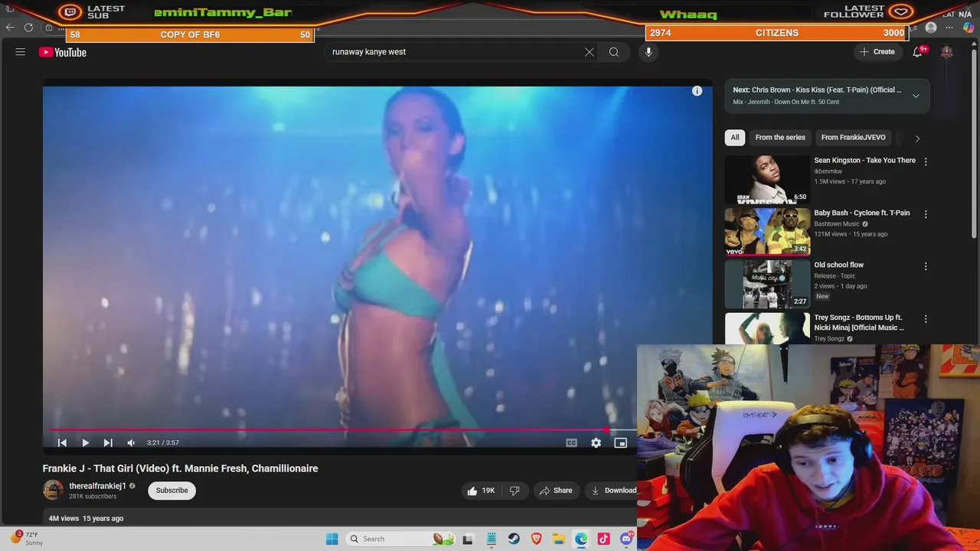Open Baby Bash - Cyclone ft. T-Pain title
Viewport: 980px width, 551px height.
pyautogui.click(x=862, y=213)
